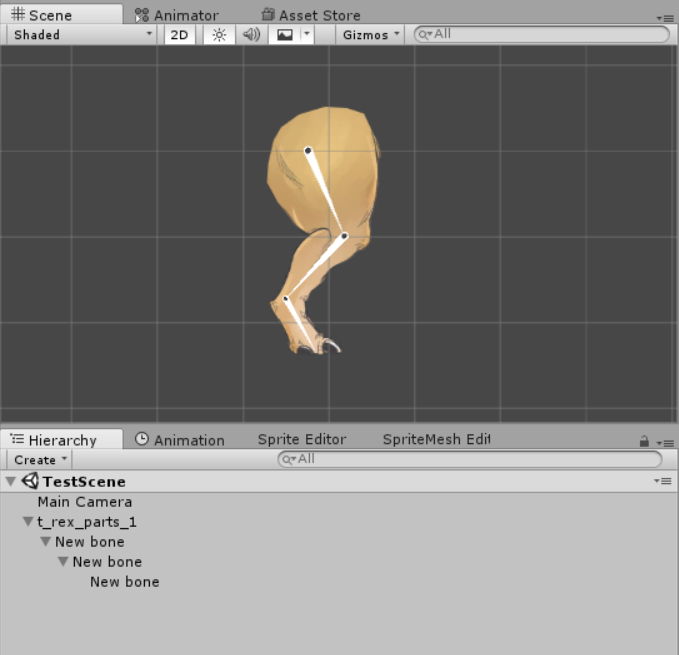Viewport: 679px width, 655px height.
Task: Select the knee bone joint
Action: pos(344,236)
